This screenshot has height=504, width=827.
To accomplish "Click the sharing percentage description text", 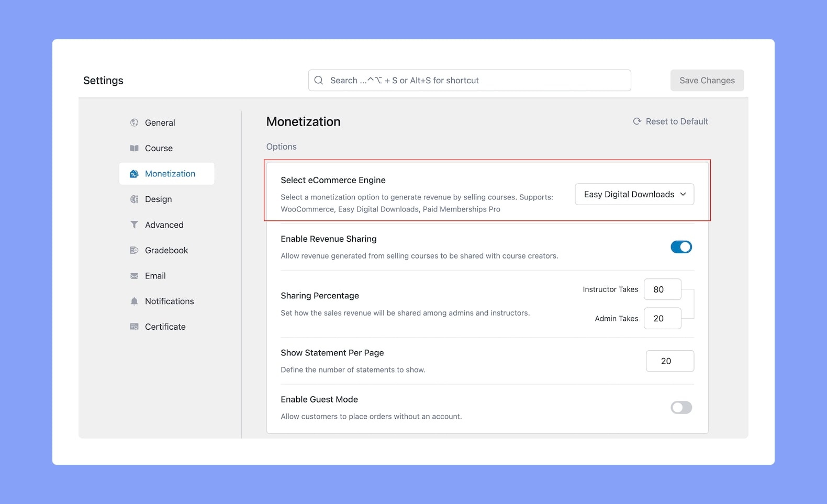I will pos(405,313).
